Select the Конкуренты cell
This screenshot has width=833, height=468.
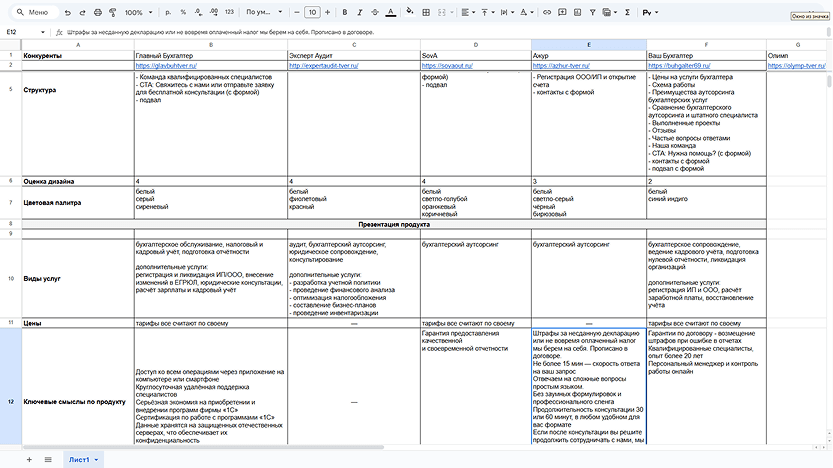(x=78, y=55)
